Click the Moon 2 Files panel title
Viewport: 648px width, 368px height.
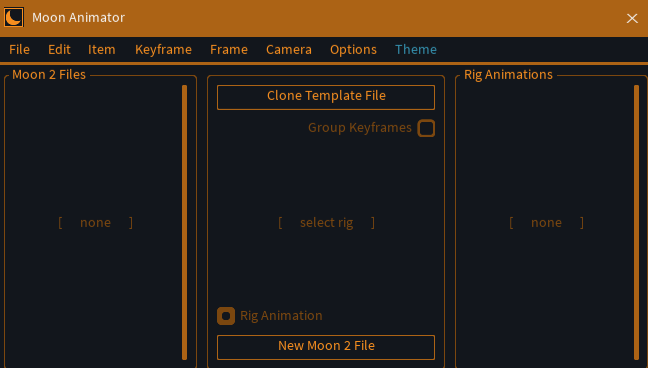point(49,74)
